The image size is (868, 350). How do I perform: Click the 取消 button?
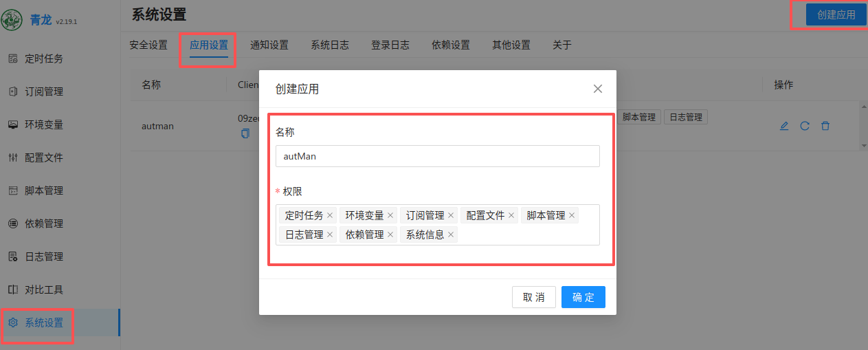tap(533, 297)
